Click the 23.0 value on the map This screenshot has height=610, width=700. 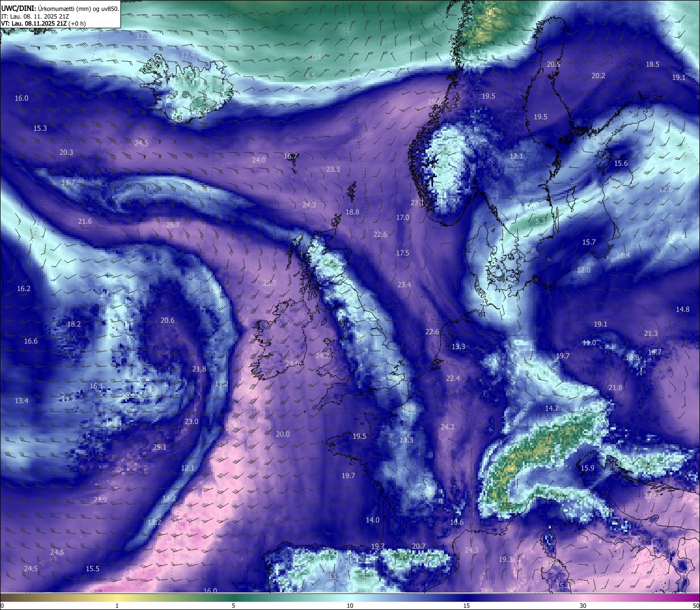(191, 422)
